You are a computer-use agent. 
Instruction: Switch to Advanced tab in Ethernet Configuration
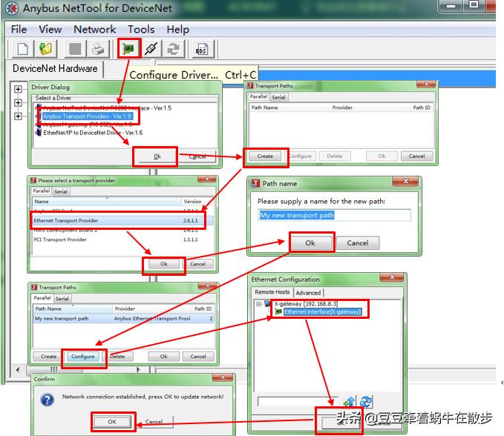point(308,293)
